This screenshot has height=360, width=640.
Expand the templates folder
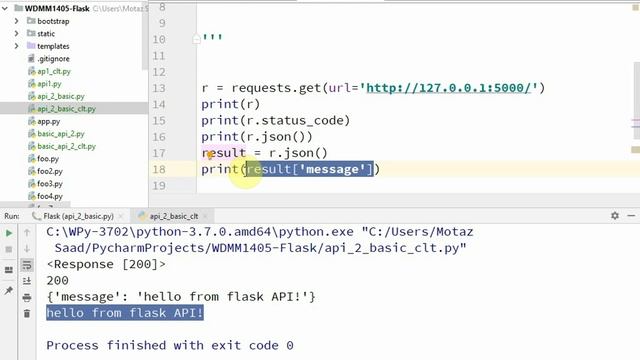16,46
